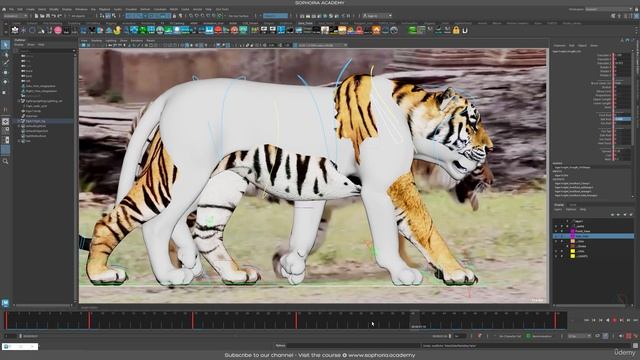Select the arrow Select tool in toolbox
Viewport: 640px width, 360px height.
coord(5,45)
